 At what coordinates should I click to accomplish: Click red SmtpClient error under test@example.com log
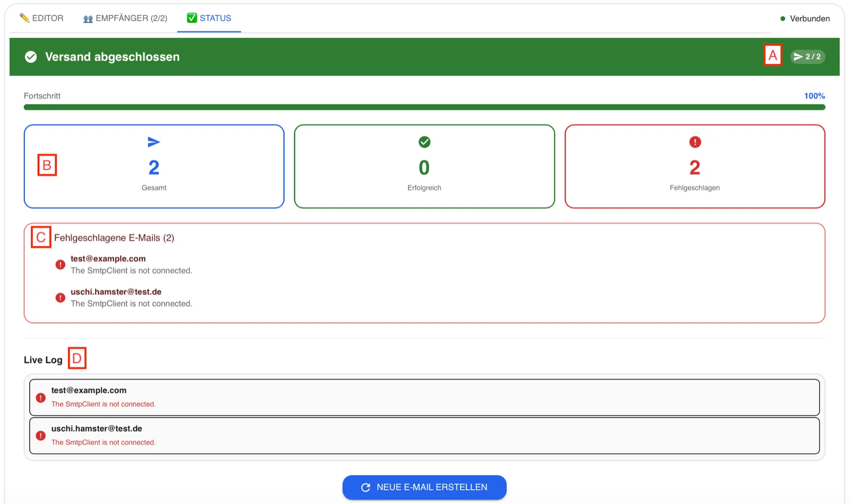pyautogui.click(x=104, y=404)
